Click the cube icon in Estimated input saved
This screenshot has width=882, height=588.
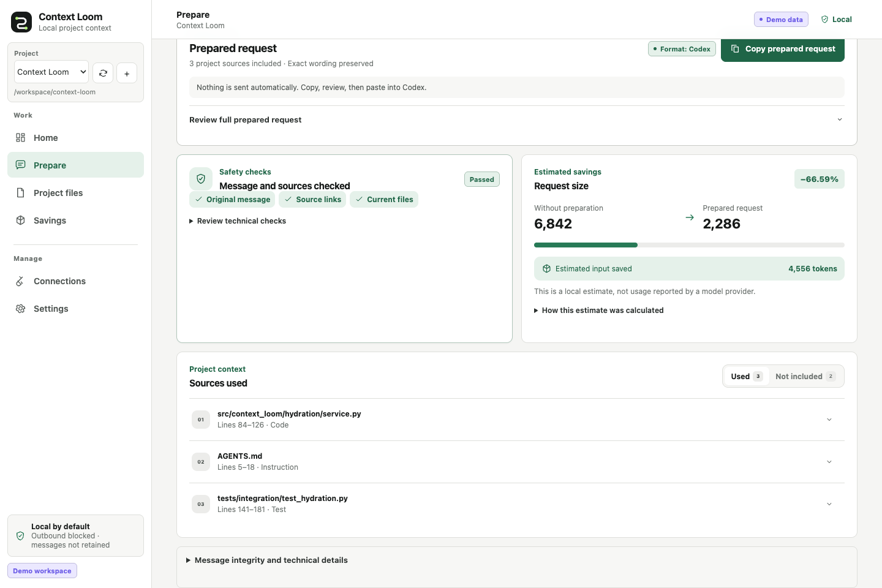pyautogui.click(x=547, y=269)
